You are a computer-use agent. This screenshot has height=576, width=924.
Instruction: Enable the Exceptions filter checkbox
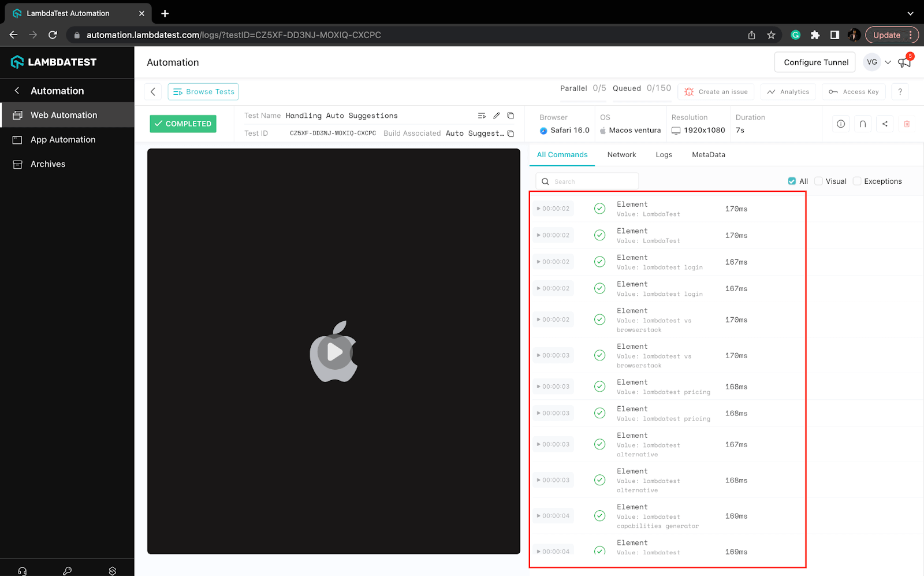[857, 181]
